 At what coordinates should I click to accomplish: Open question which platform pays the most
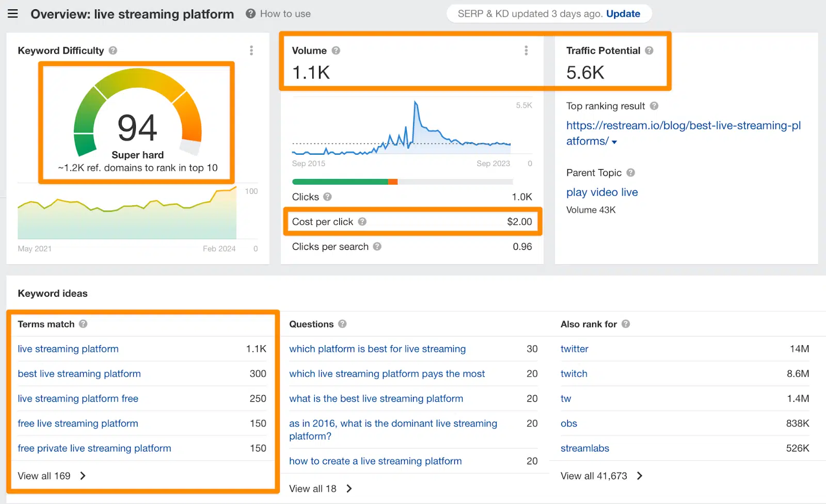point(387,373)
